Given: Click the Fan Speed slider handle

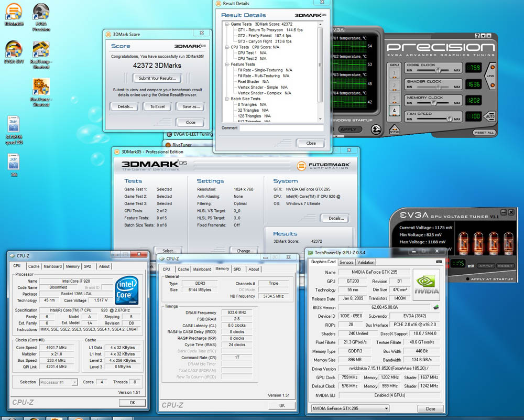Looking at the screenshot, I should tap(450, 119).
